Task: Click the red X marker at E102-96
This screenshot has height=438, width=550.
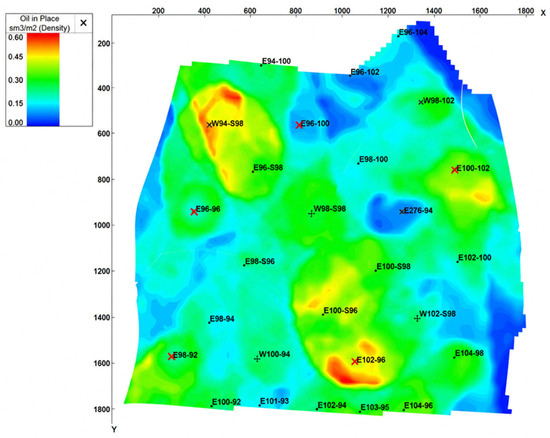Action: 355,362
